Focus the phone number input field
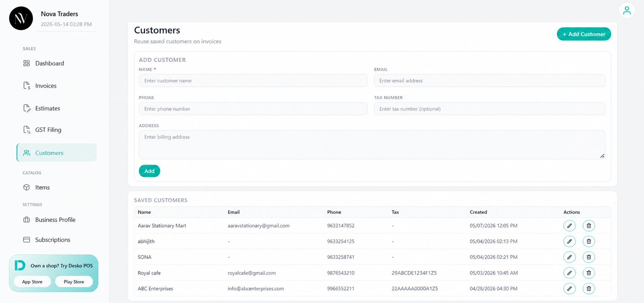644x303 pixels. pos(253,109)
